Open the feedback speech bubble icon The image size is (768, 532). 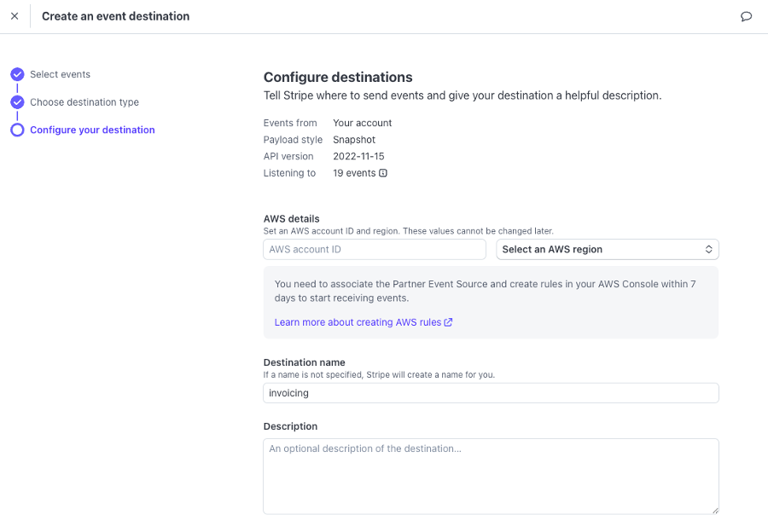click(x=747, y=16)
